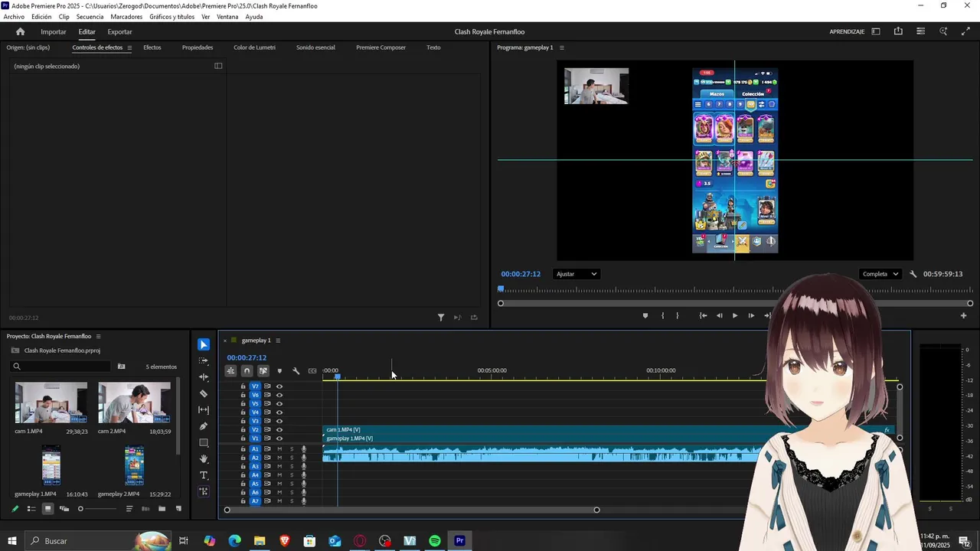Open the gameplay 1 timeline panel menu
980x551 pixels.
(278, 341)
